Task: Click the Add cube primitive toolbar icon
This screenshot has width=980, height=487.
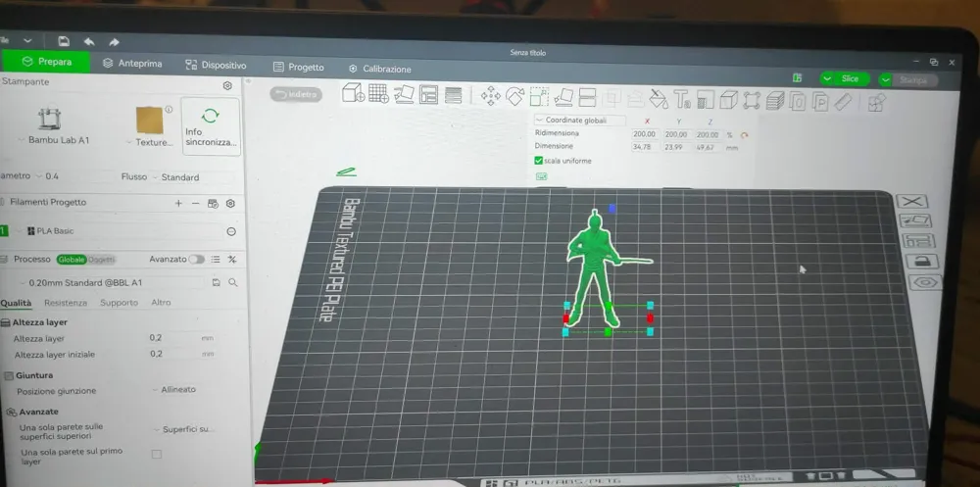Action: click(x=353, y=92)
